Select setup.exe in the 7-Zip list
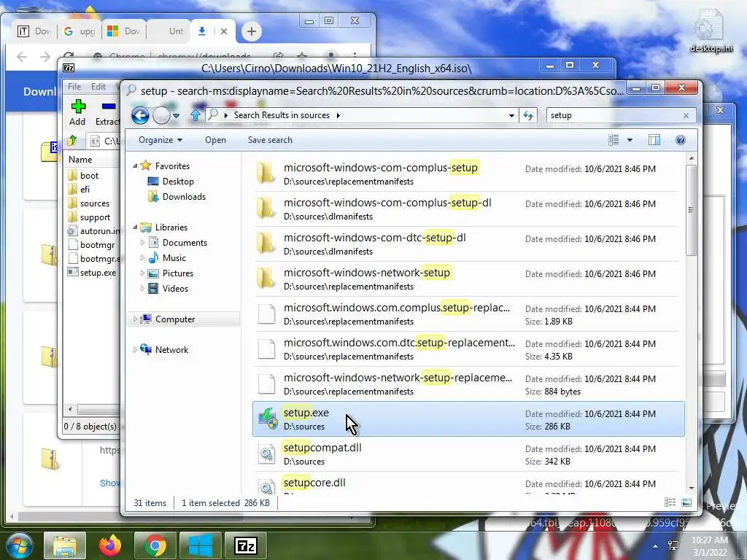 (98, 273)
